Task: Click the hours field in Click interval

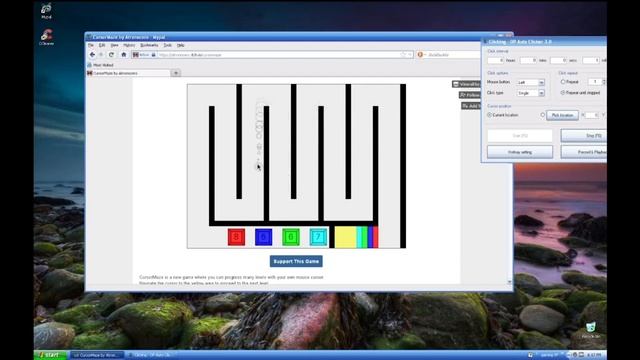Action: tap(496, 60)
